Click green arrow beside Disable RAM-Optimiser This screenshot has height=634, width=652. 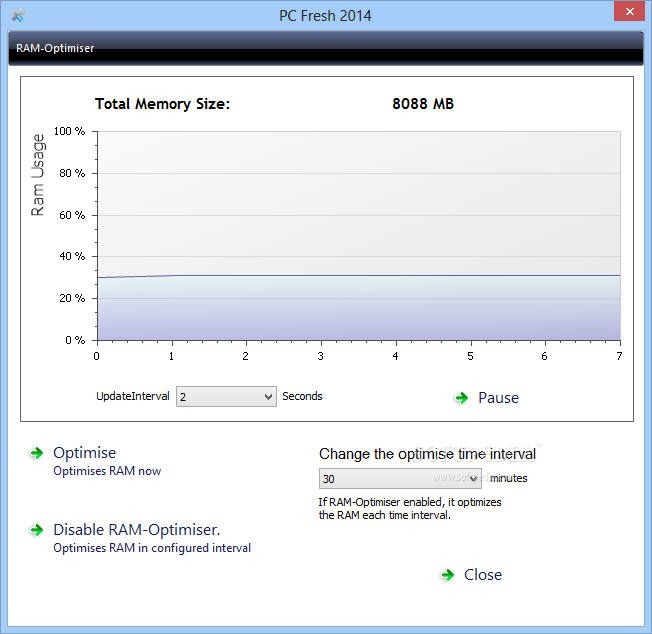(37, 530)
